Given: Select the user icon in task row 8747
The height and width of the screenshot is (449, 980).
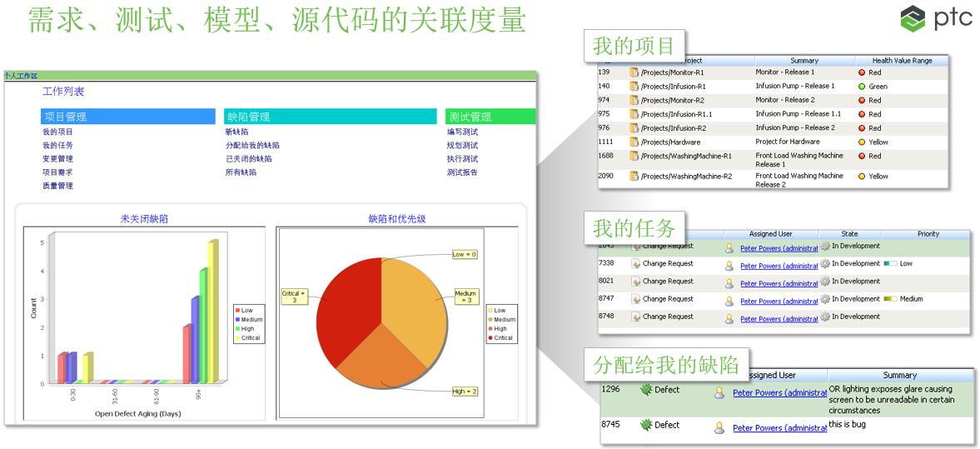Looking at the screenshot, I should (x=729, y=301).
